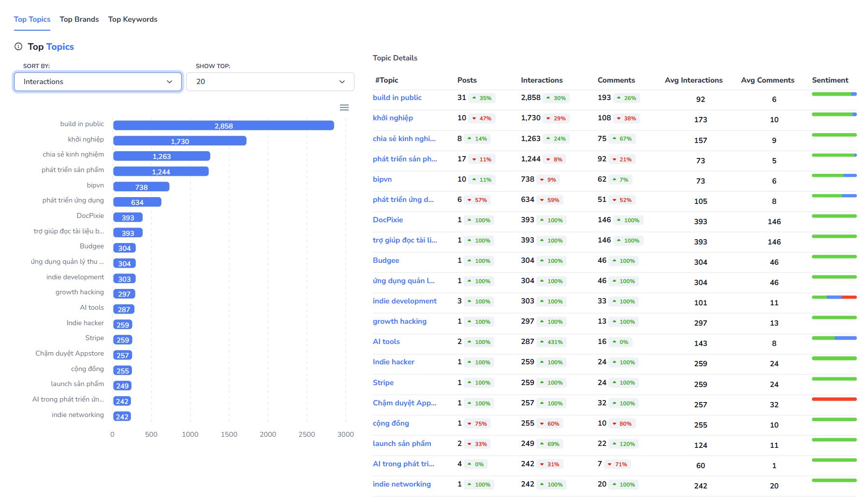The height and width of the screenshot is (502, 868).
Task: Open the bipvn topic link
Action: [x=382, y=179]
